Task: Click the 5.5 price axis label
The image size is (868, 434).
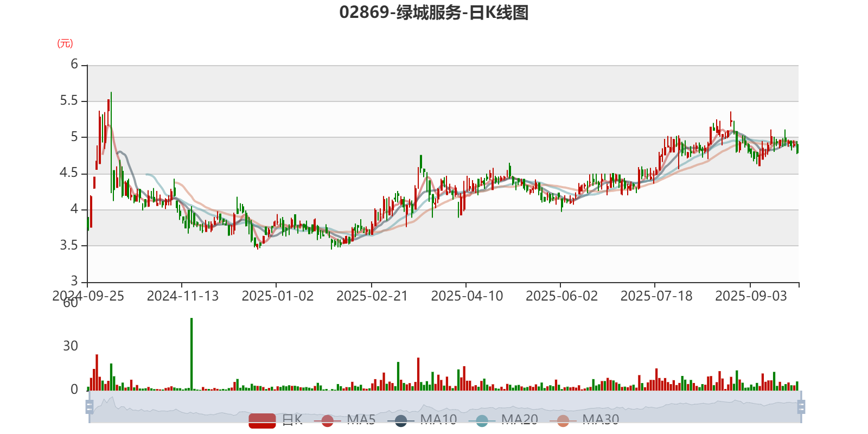Action: click(69, 101)
